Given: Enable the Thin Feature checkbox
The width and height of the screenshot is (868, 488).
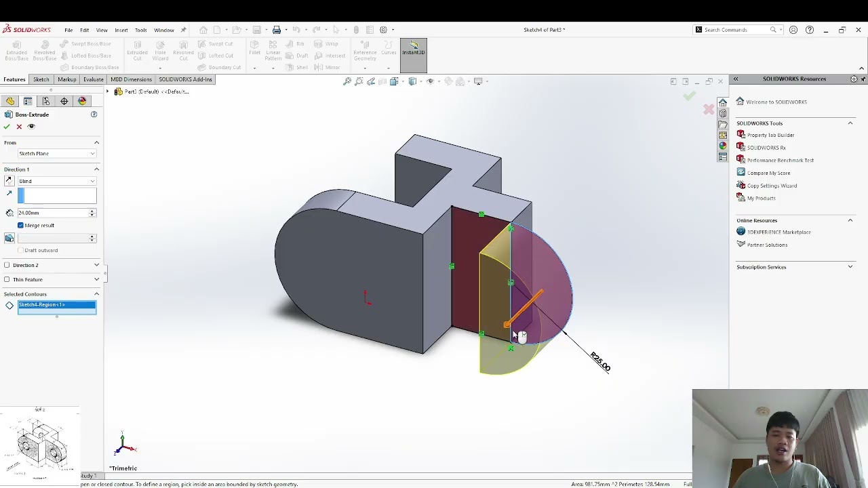Looking at the screenshot, I should click(x=7, y=279).
